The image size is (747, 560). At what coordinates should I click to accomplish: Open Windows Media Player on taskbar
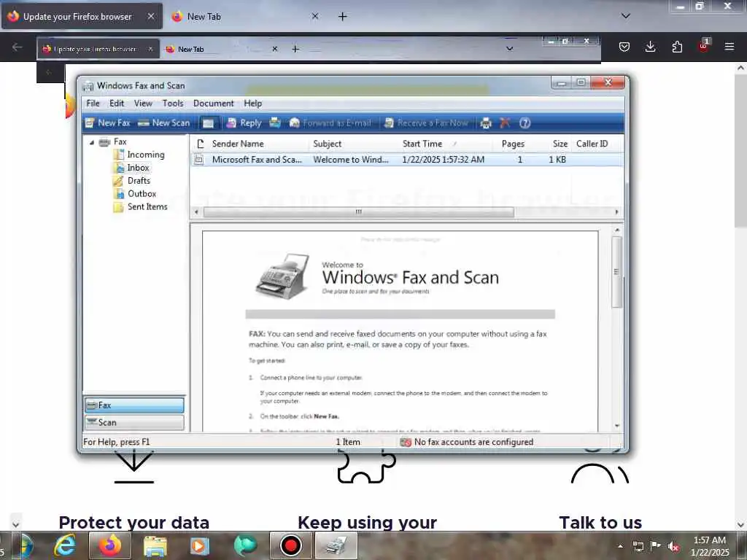[x=200, y=545]
